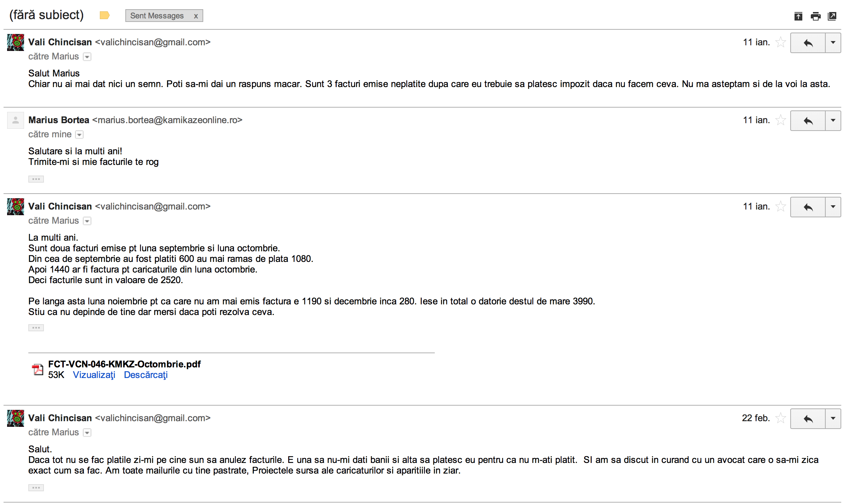Reply to Marius Bortea's message
The width and height of the screenshot is (854, 504).
click(x=808, y=121)
